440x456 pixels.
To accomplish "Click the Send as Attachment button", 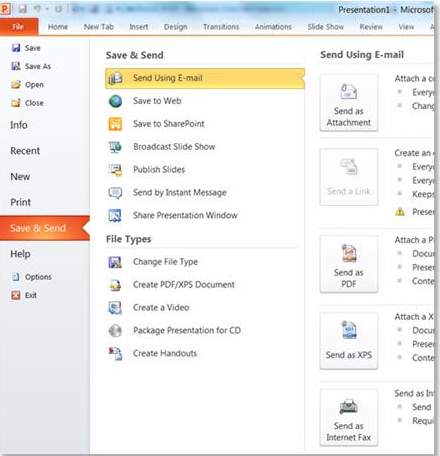I will [349, 103].
